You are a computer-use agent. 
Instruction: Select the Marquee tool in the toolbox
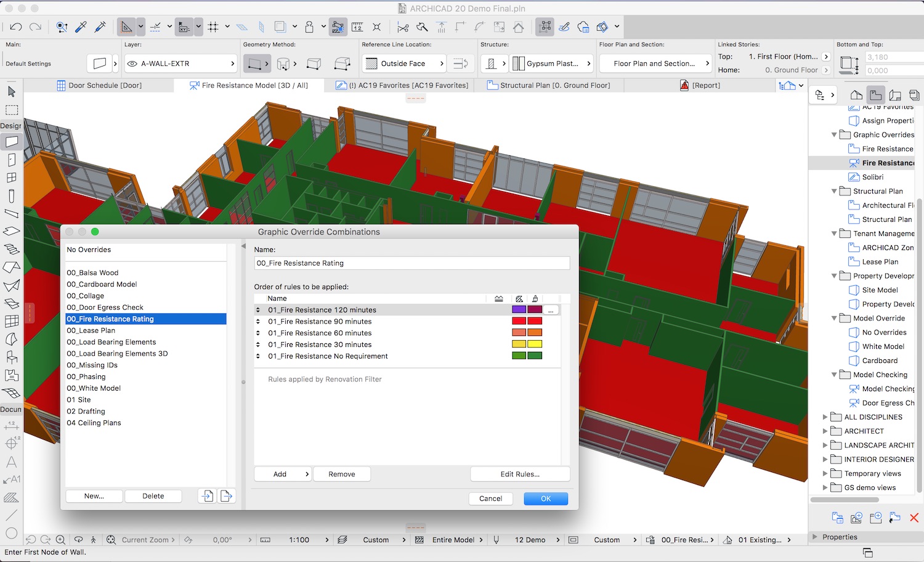11,110
